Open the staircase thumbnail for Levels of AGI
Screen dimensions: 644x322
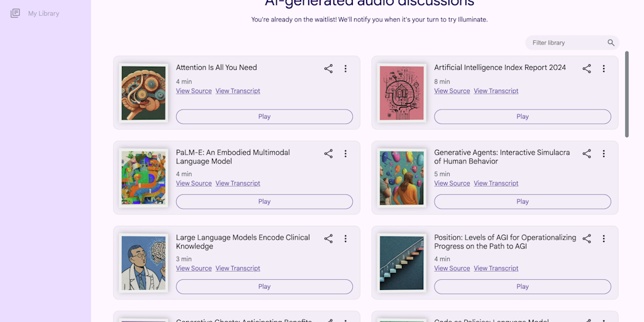402,263
